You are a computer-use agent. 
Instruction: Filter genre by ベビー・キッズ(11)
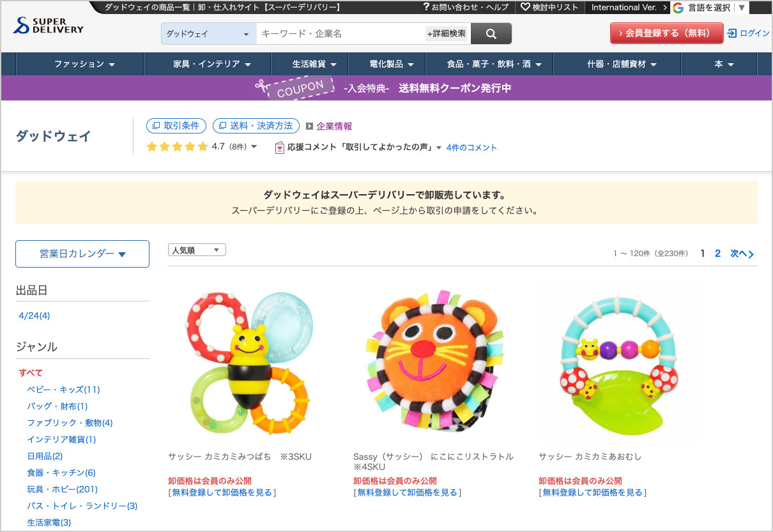[x=63, y=390]
